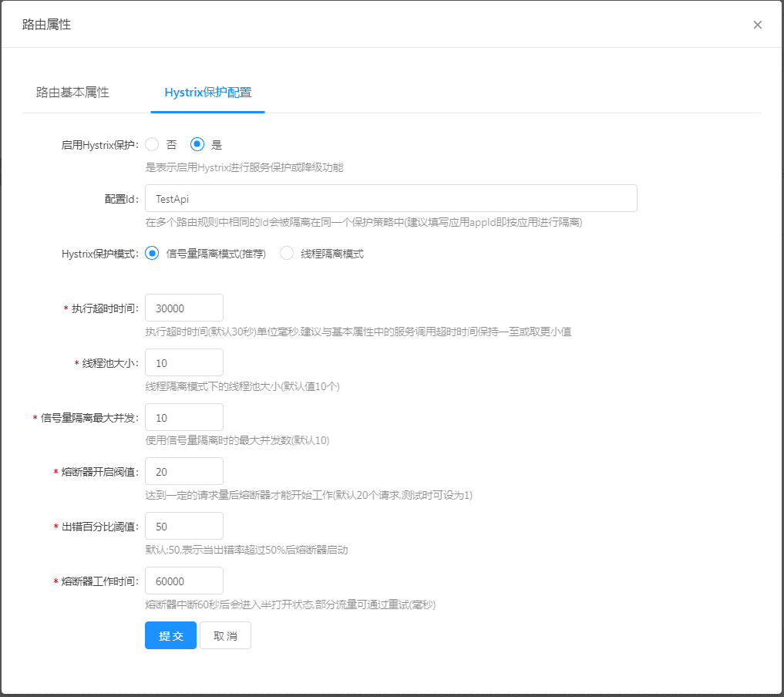
Task: Click hint about 默认20个请求
Action: 309,495
